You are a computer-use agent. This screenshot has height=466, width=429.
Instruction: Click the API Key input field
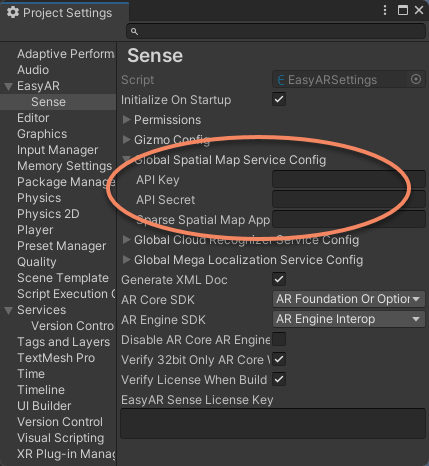(x=349, y=180)
